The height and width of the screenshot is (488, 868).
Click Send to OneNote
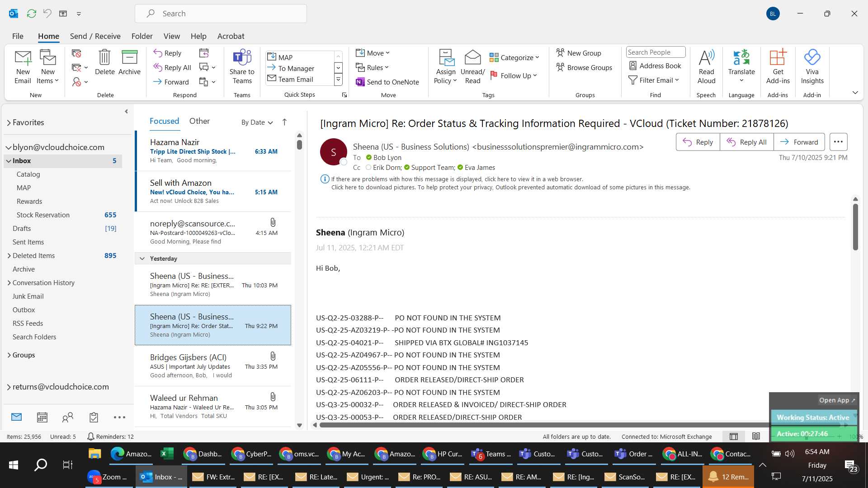pos(387,82)
